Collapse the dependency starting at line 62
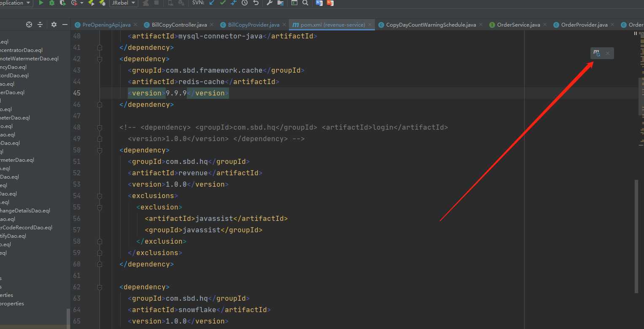The image size is (644, 329). pyautogui.click(x=100, y=287)
